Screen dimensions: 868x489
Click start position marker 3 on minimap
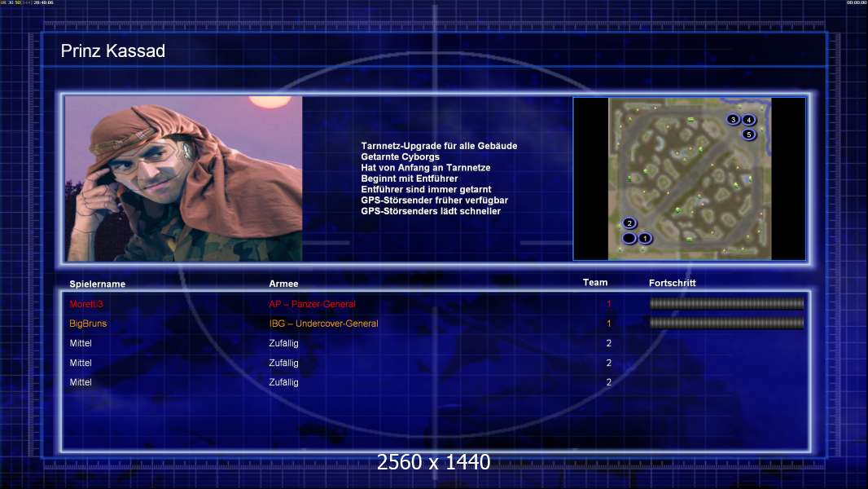click(734, 120)
